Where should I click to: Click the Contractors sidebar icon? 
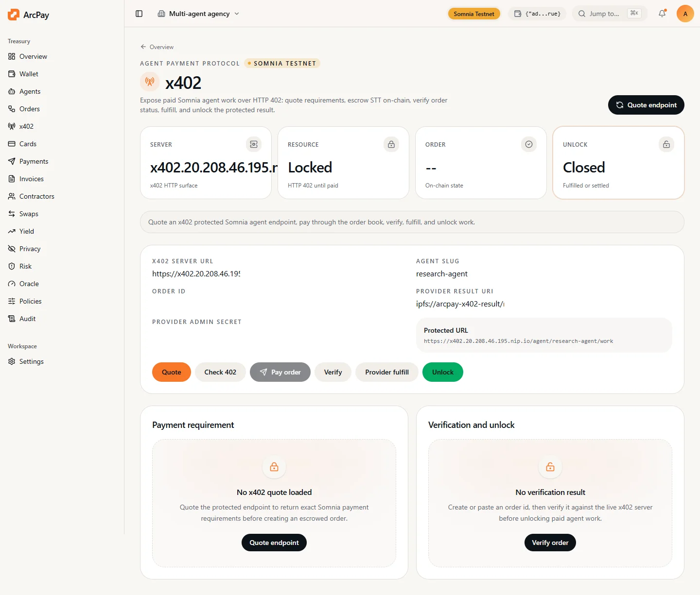tap(12, 196)
